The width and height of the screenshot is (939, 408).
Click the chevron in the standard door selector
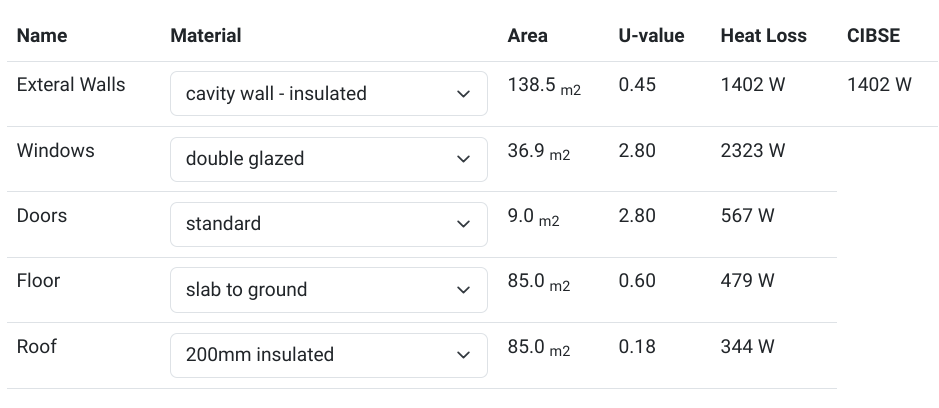pyautogui.click(x=463, y=224)
